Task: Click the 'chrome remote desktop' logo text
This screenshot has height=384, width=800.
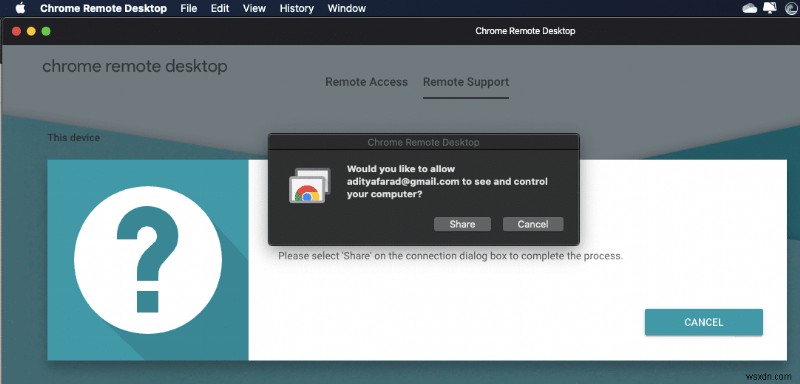Action: (135, 66)
